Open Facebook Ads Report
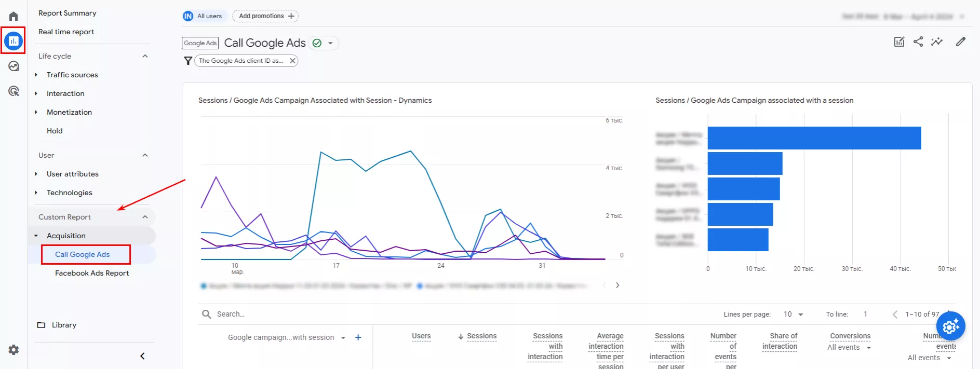 92,273
